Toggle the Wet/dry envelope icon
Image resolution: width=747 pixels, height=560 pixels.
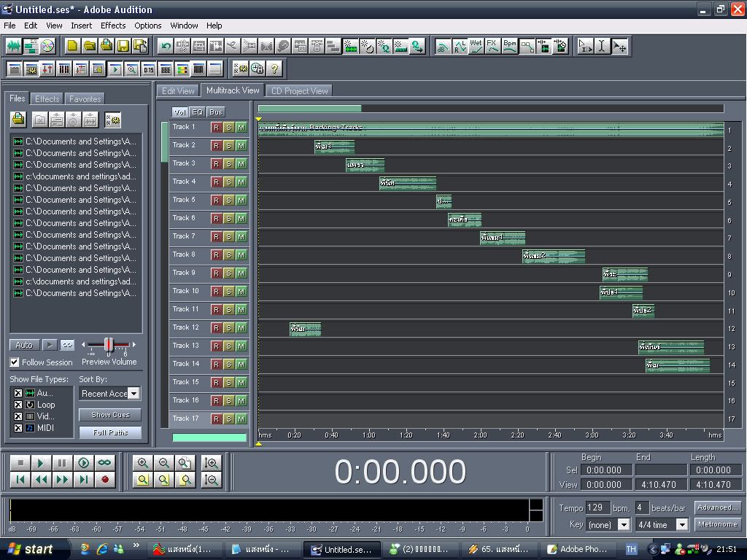476,46
